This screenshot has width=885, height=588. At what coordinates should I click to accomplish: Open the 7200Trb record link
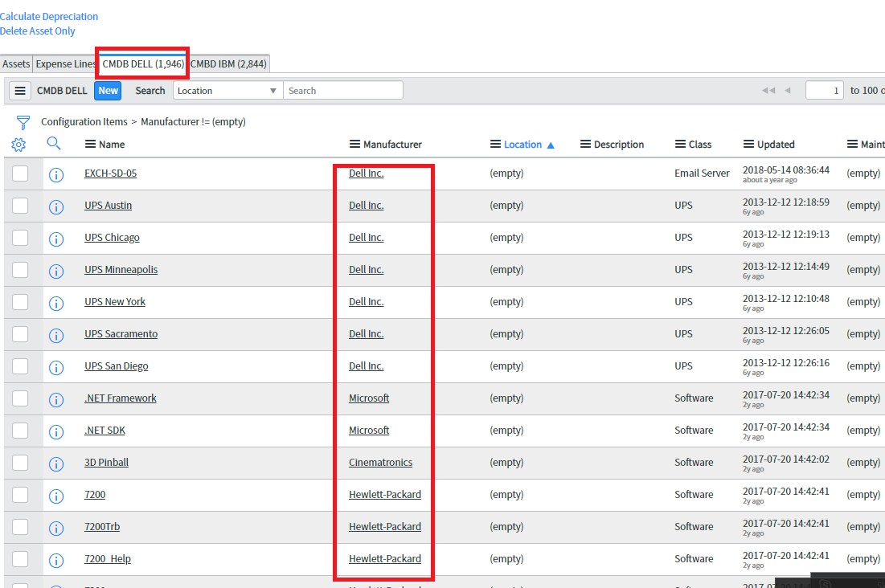[x=102, y=527]
